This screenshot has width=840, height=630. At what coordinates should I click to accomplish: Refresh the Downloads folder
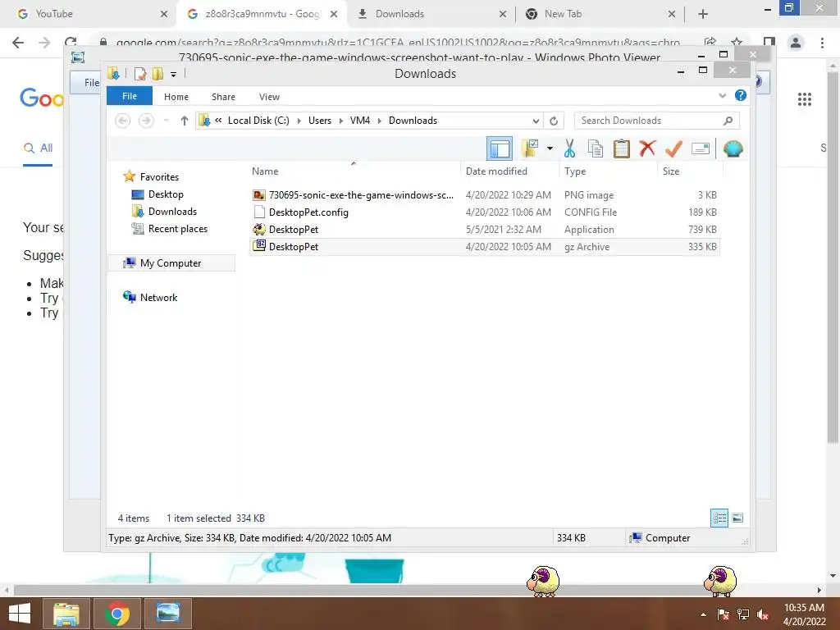pos(554,121)
